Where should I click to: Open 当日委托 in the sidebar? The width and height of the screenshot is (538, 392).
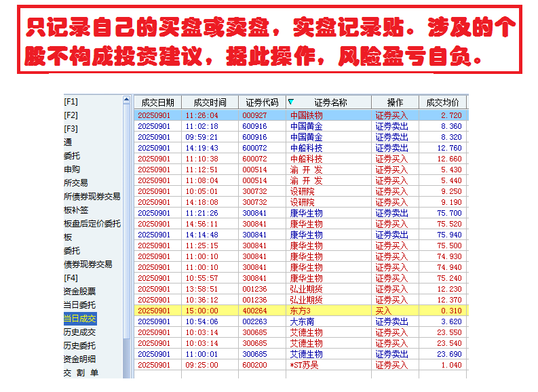[x=79, y=305]
